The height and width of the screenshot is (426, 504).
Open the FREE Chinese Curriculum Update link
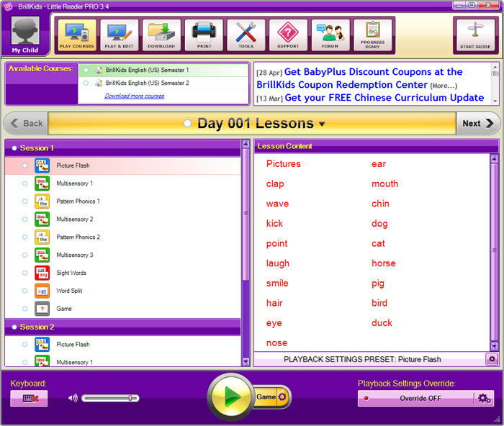384,98
